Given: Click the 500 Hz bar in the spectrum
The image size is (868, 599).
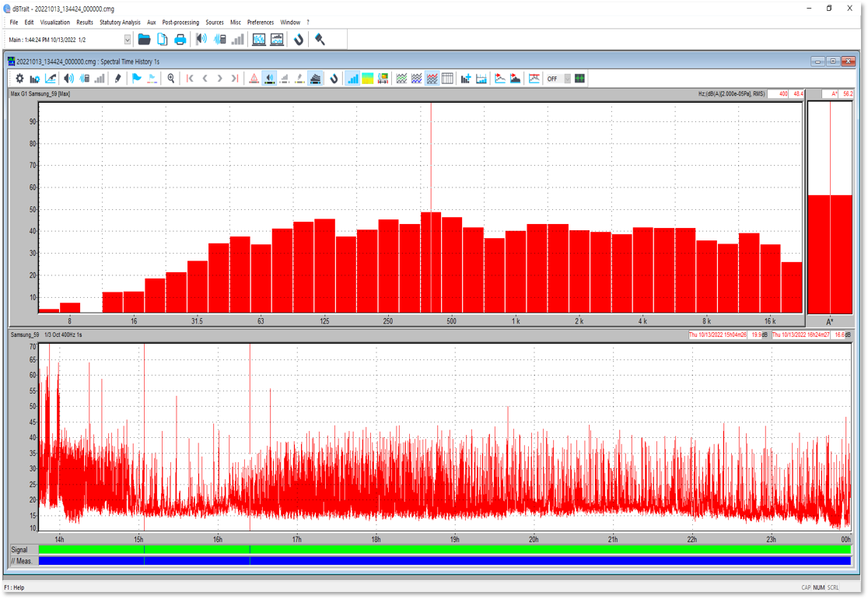Looking at the screenshot, I should tap(452, 264).
